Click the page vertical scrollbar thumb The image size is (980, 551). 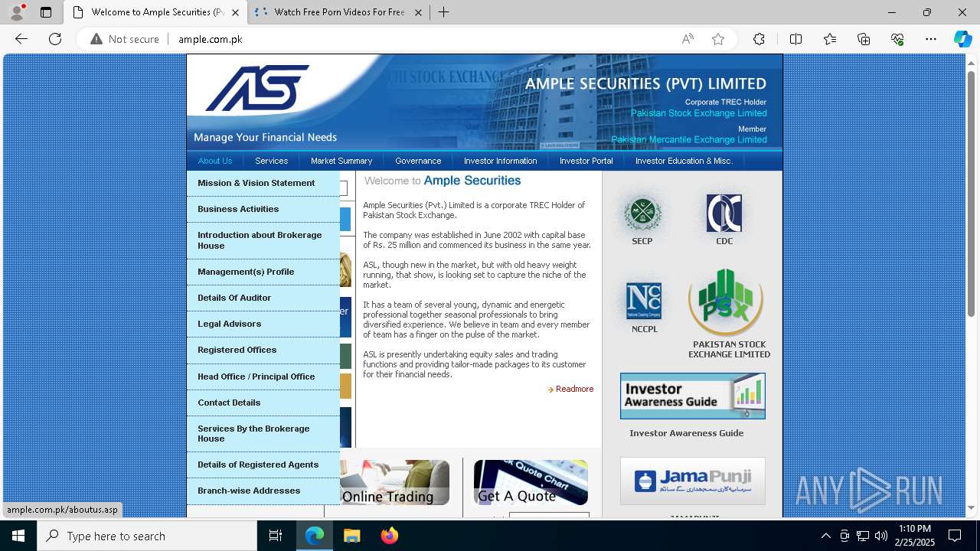point(971,194)
